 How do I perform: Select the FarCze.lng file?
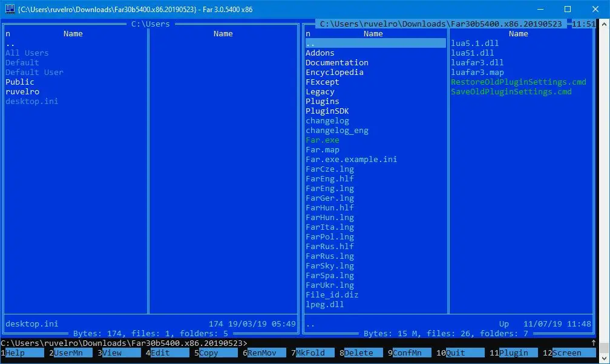329,169
